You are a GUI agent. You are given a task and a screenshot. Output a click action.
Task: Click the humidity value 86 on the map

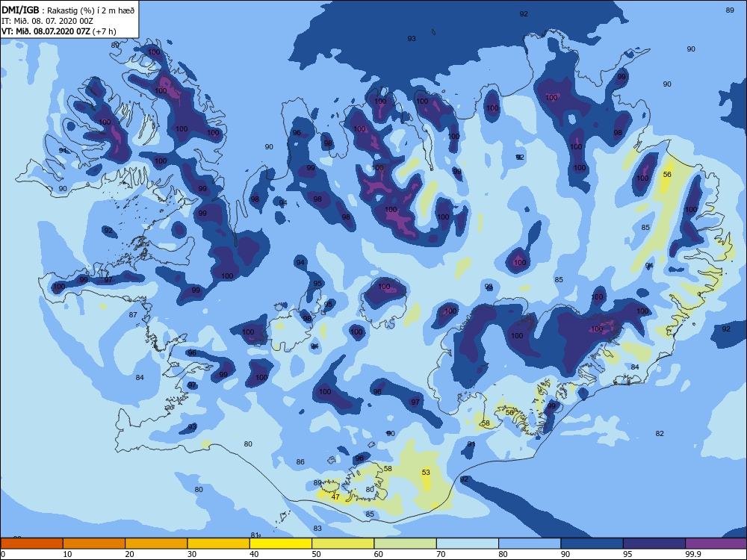[x=300, y=462]
